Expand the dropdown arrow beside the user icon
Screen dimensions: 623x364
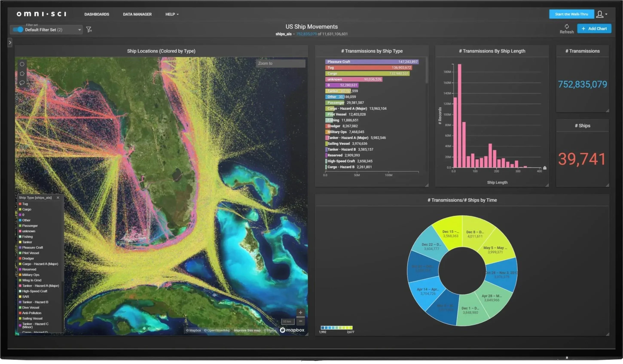[x=606, y=14]
